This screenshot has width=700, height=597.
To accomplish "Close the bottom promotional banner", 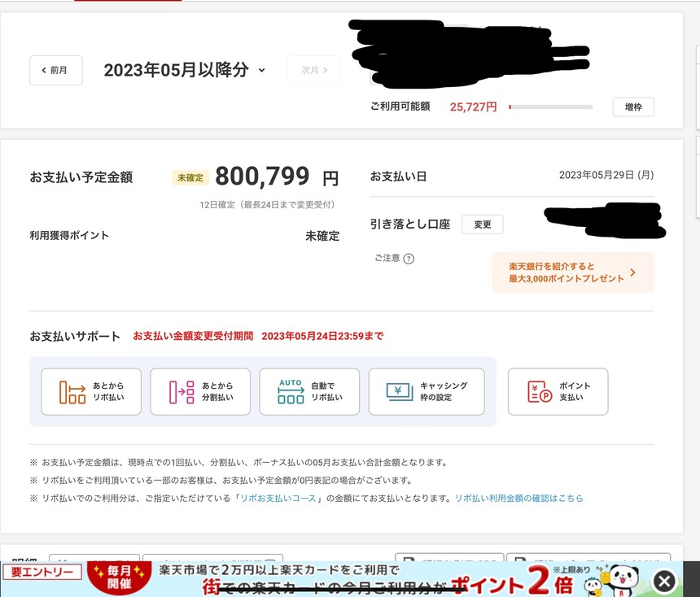I will tap(664, 581).
